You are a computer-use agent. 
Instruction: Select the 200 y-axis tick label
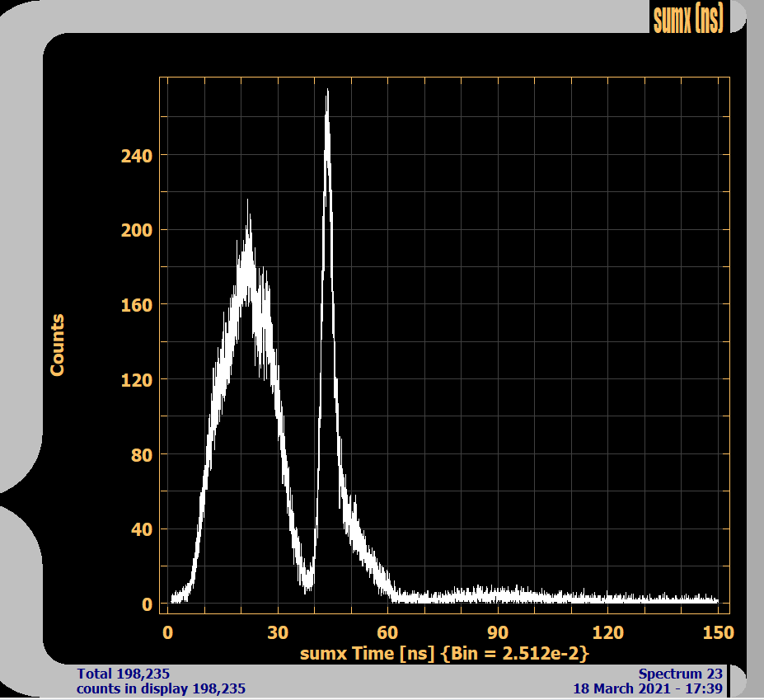tap(136, 230)
